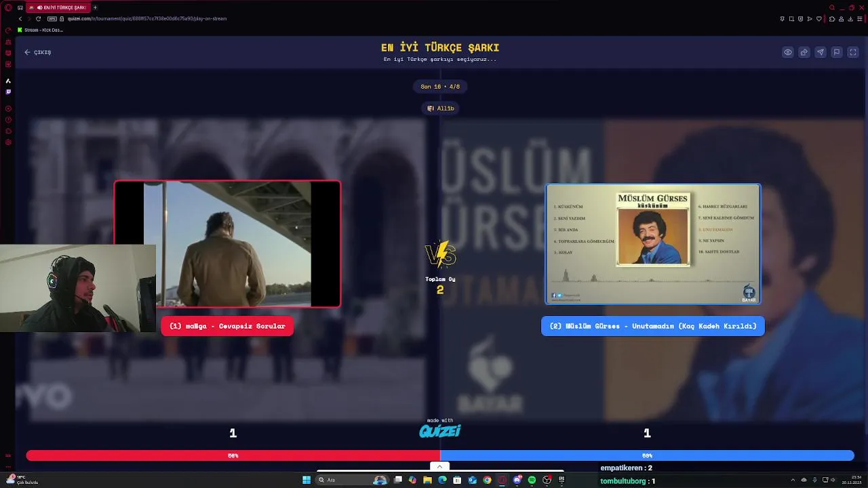This screenshot has width=868, height=488.
Task: Open the easy setup sliders icon
Action: point(860,18)
